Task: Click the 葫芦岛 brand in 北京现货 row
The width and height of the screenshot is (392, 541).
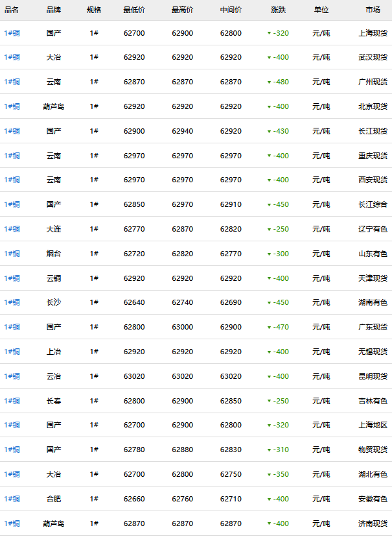Action: pos(54,106)
